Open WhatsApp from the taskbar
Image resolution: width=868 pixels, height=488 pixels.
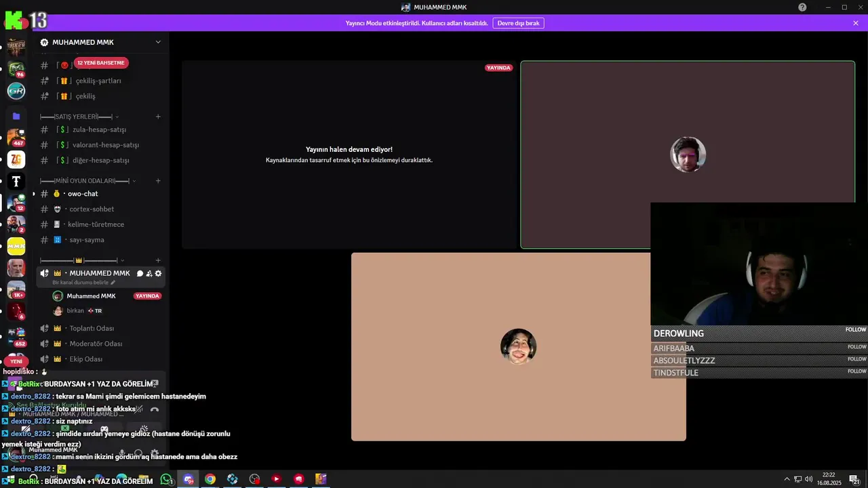click(x=167, y=479)
